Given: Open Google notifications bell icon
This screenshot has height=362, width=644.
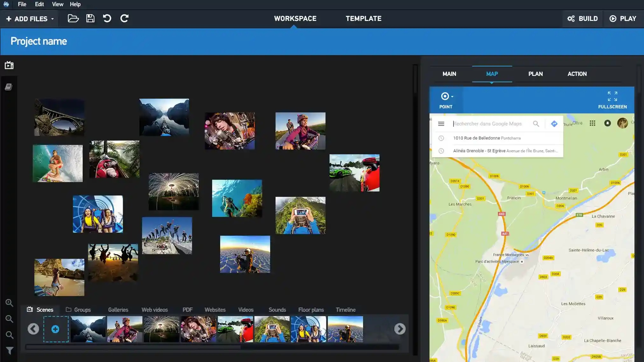Looking at the screenshot, I should point(607,123).
